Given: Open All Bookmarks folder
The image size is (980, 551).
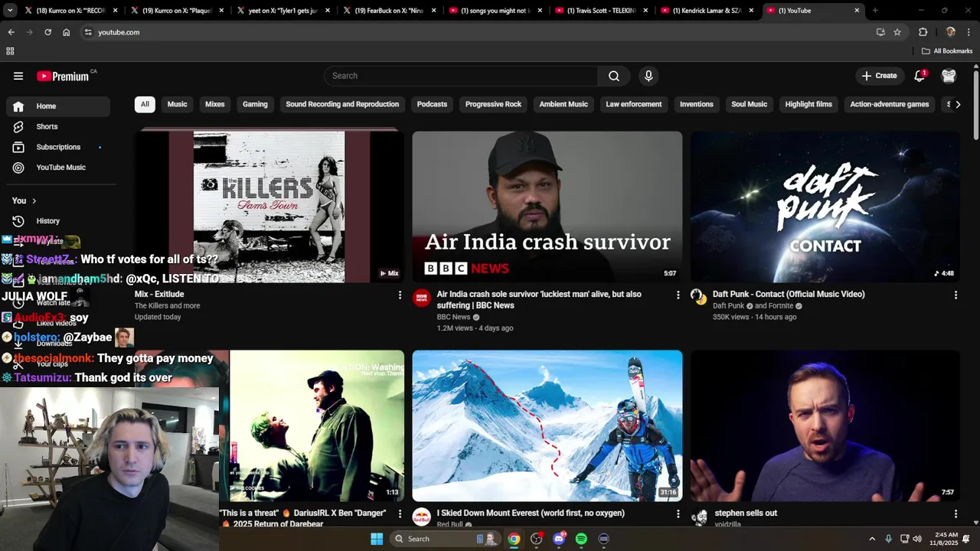Looking at the screenshot, I should coord(947,51).
